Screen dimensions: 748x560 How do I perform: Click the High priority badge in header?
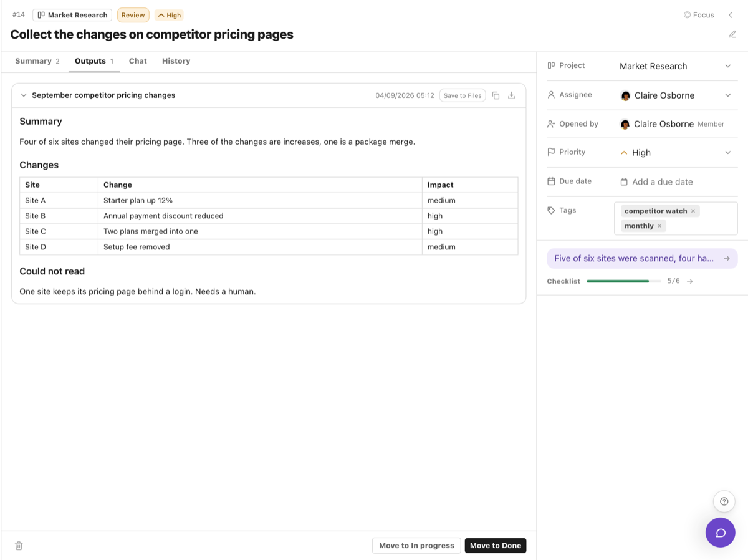click(x=169, y=15)
